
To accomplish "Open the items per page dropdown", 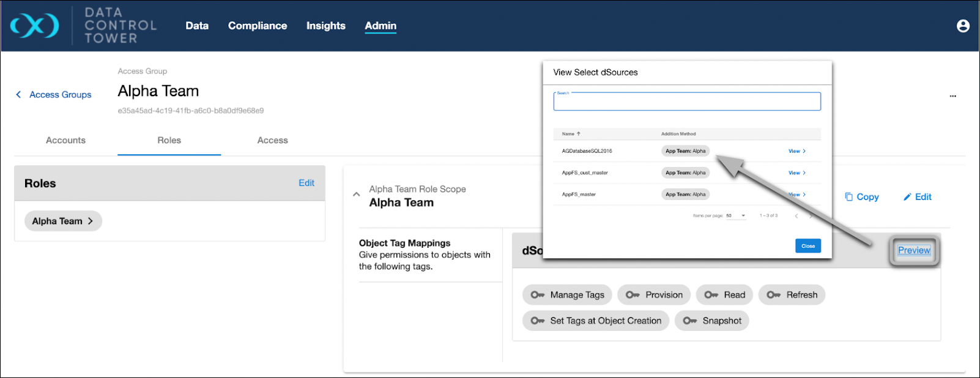I will pyautogui.click(x=736, y=216).
